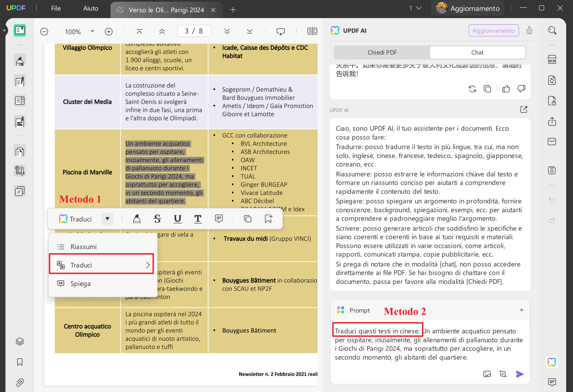Open the search magnifier icon
This screenshot has height=392, width=573.
pos(552,30)
